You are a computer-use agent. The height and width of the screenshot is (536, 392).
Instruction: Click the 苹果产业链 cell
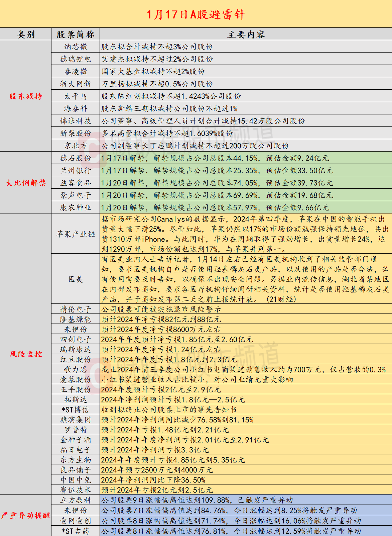click(x=76, y=234)
